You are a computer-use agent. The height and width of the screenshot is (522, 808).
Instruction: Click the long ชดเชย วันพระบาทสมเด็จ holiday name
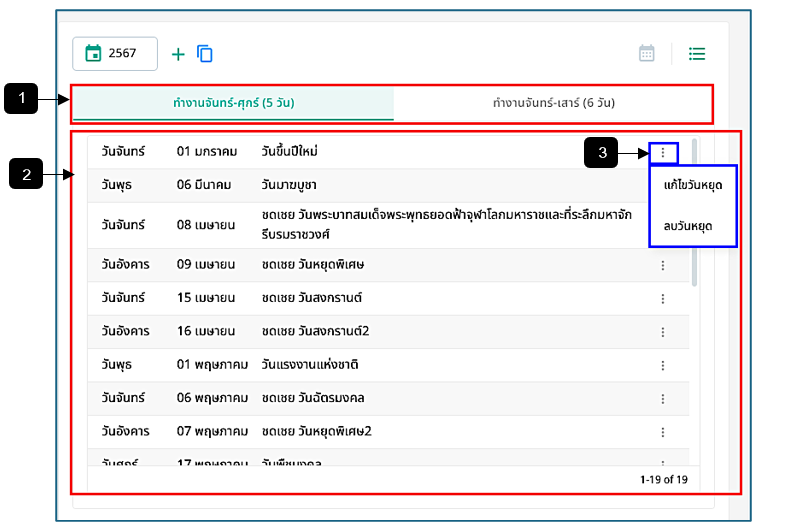coord(446,225)
